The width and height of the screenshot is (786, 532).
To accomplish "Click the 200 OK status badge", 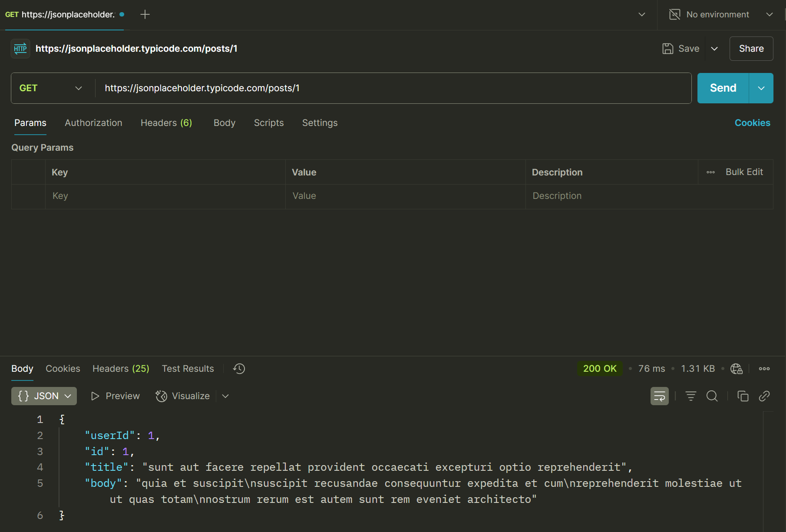I will pyautogui.click(x=600, y=369).
